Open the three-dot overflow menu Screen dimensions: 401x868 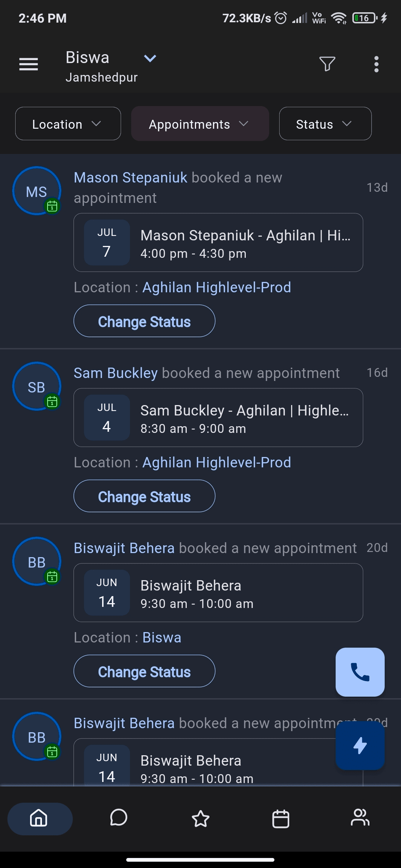point(376,64)
